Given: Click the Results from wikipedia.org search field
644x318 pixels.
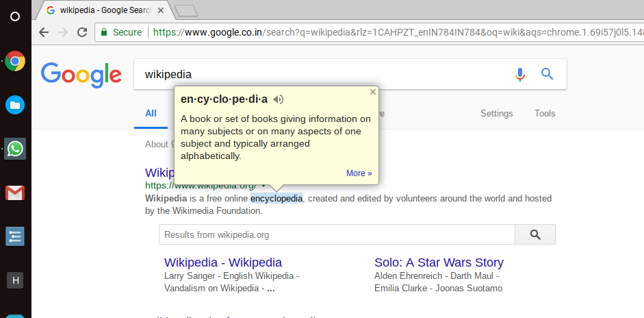Looking at the screenshot, I should (x=337, y=234).
